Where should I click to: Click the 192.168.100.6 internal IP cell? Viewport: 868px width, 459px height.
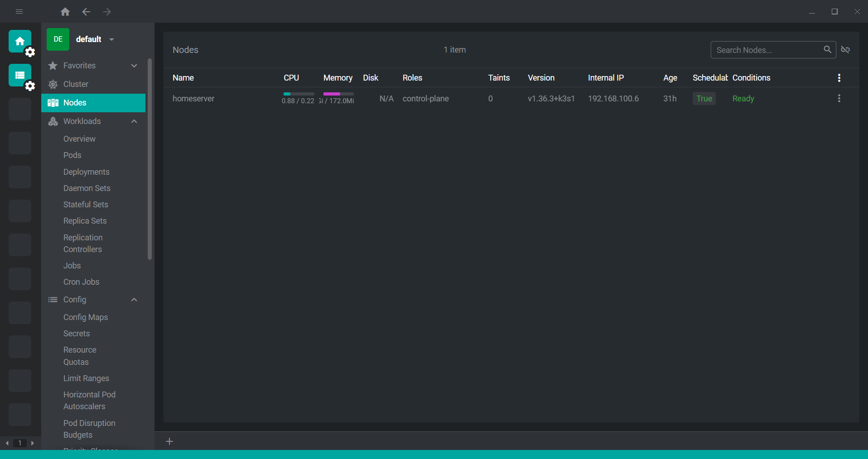click(x=613, y=99)
